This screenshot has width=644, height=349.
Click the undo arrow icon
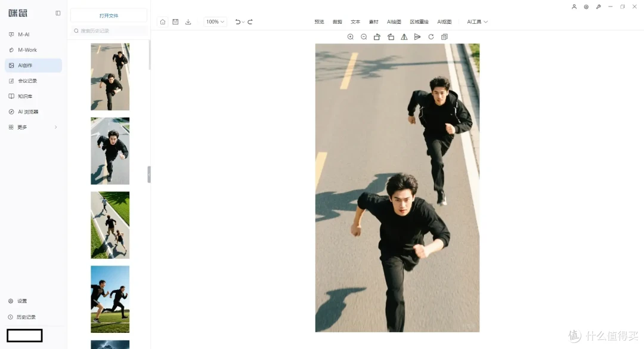[237, 22]
